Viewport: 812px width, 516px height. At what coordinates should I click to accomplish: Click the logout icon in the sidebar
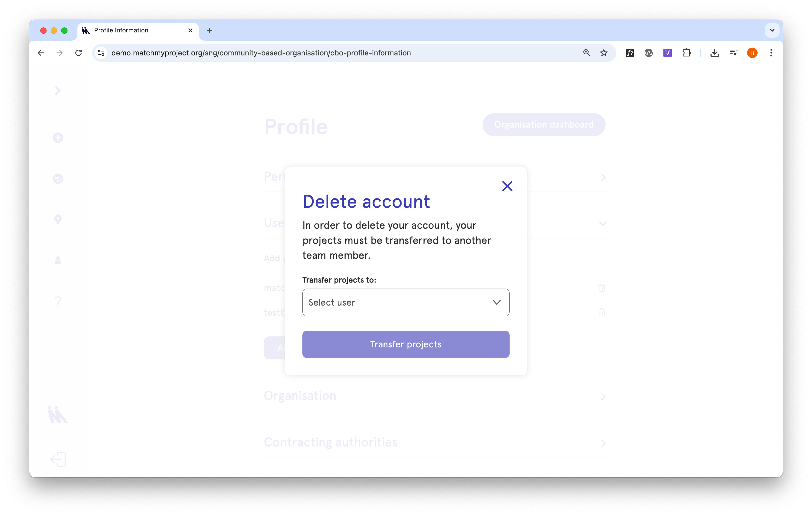(58, 459)
